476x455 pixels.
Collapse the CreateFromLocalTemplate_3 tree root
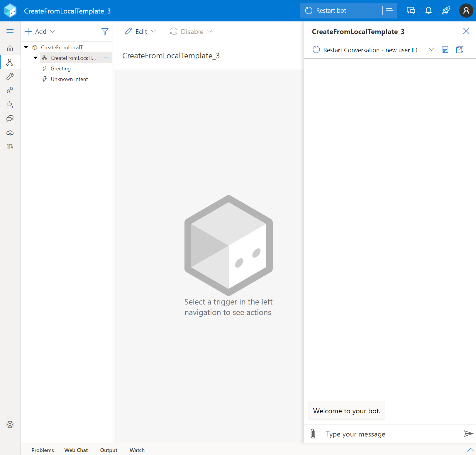(x=26, y=47)
